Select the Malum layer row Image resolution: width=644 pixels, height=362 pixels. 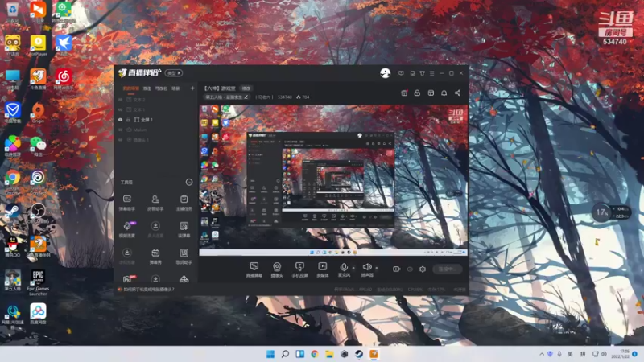(156, 130)
